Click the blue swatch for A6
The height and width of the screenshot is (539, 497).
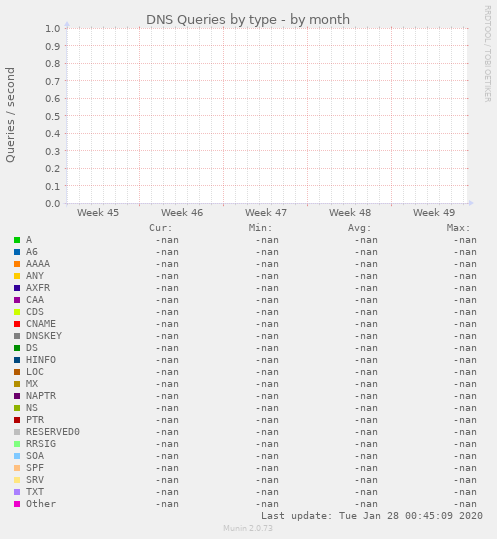coord(17,252)
